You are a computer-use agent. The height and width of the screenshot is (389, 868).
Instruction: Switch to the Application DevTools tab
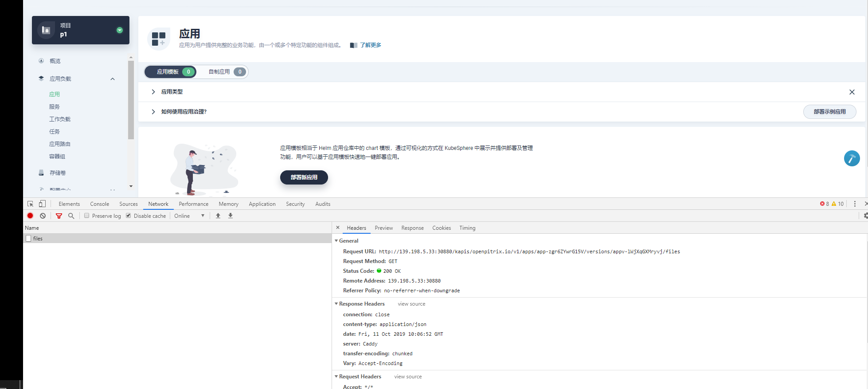coord(262,204)
